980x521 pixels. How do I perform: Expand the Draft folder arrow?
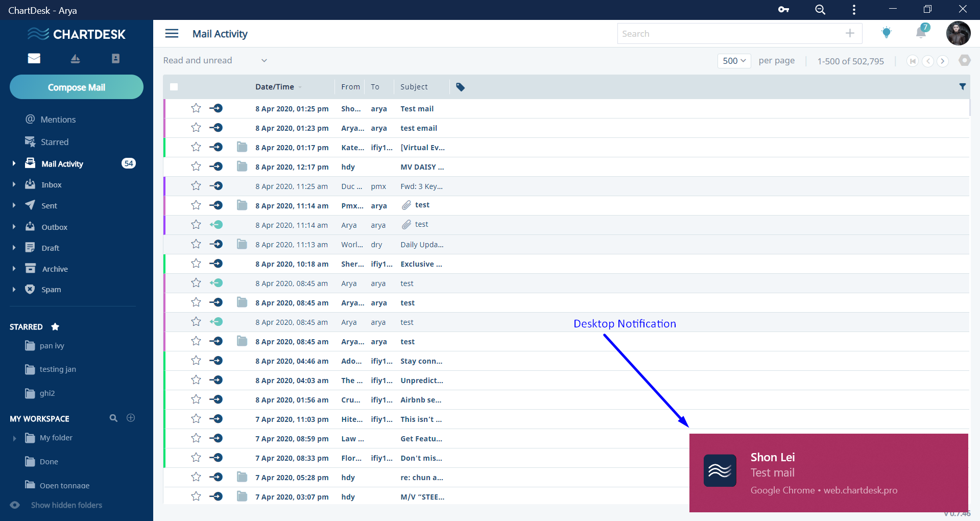coord(14,248)
